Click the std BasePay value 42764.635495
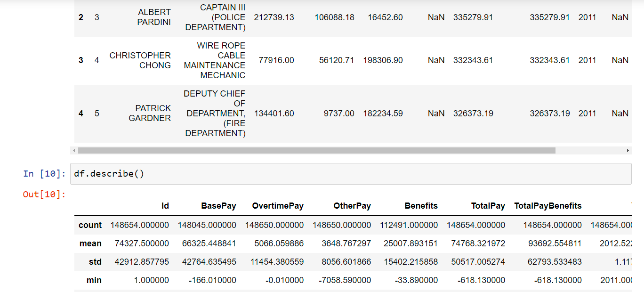 (x=209, y=262)
